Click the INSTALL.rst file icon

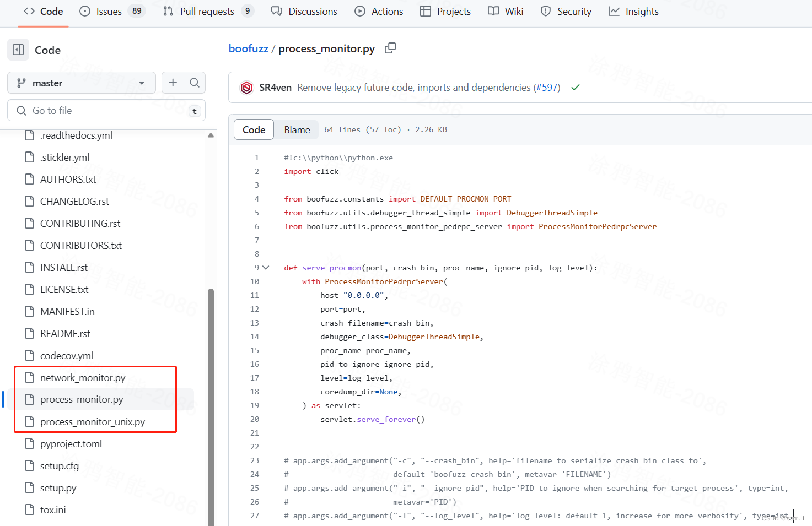(30, 267)
